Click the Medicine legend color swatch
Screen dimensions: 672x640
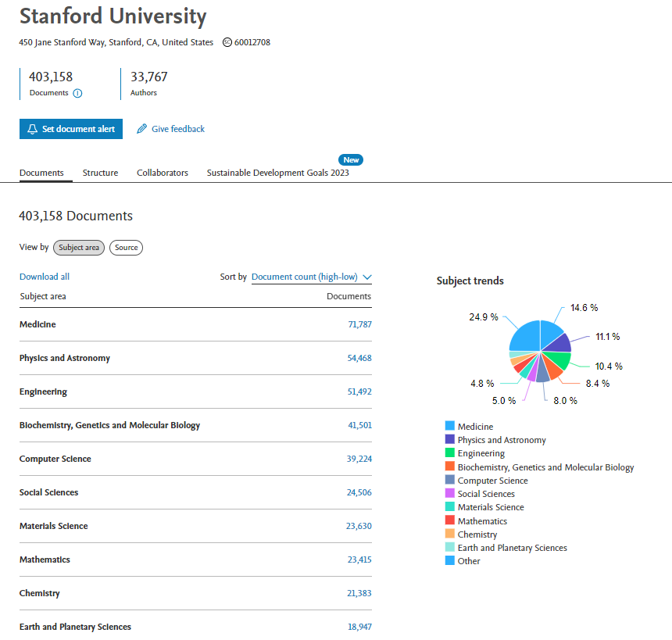point(449,426)
